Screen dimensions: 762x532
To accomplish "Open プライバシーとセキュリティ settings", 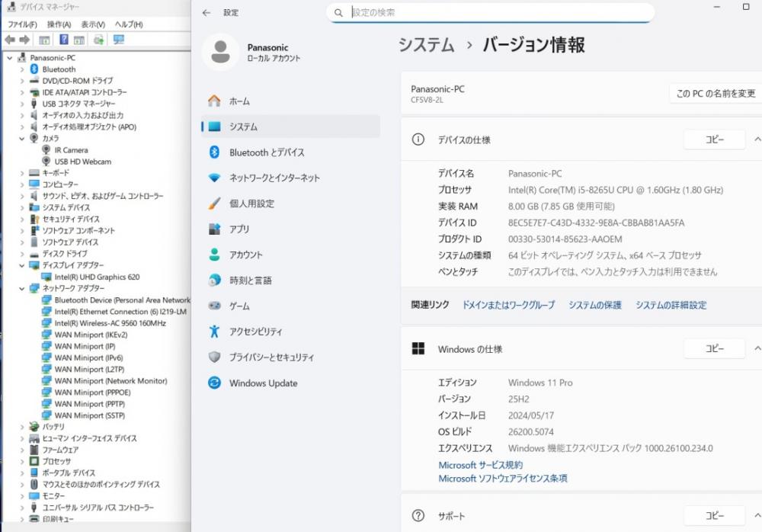I will click(x=290, y=357).
